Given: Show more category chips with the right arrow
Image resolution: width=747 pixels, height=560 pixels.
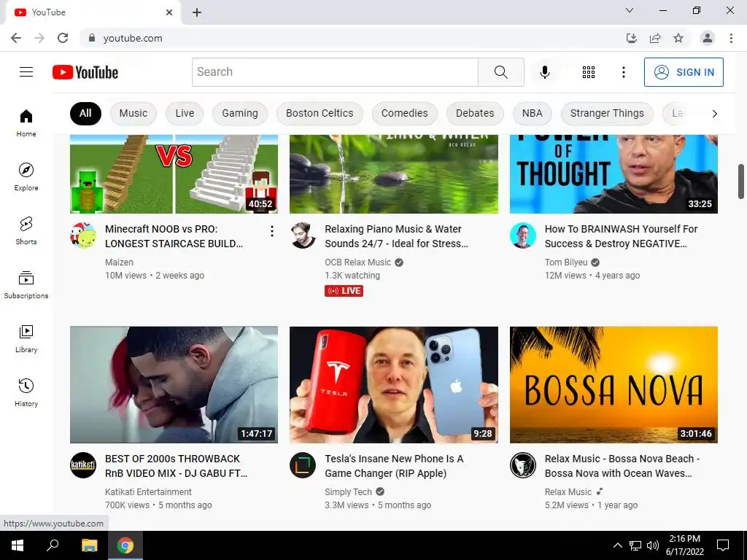Looking at the screenshot, I should (714, 113).
